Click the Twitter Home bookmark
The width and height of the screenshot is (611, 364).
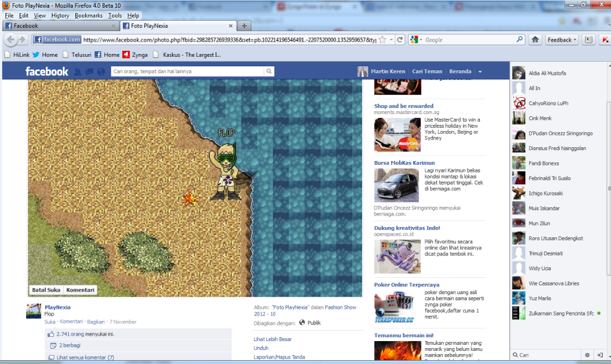(x=45, y=55)
